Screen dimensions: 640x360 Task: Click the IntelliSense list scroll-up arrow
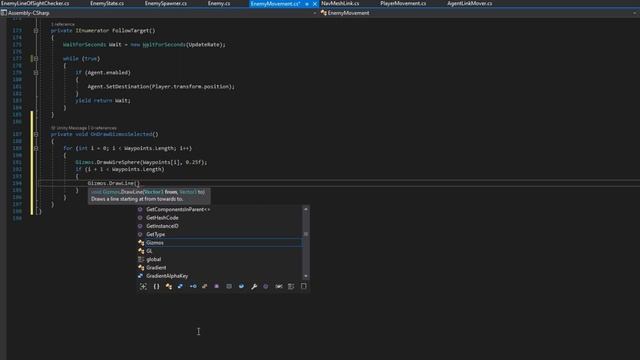point(306,209)
